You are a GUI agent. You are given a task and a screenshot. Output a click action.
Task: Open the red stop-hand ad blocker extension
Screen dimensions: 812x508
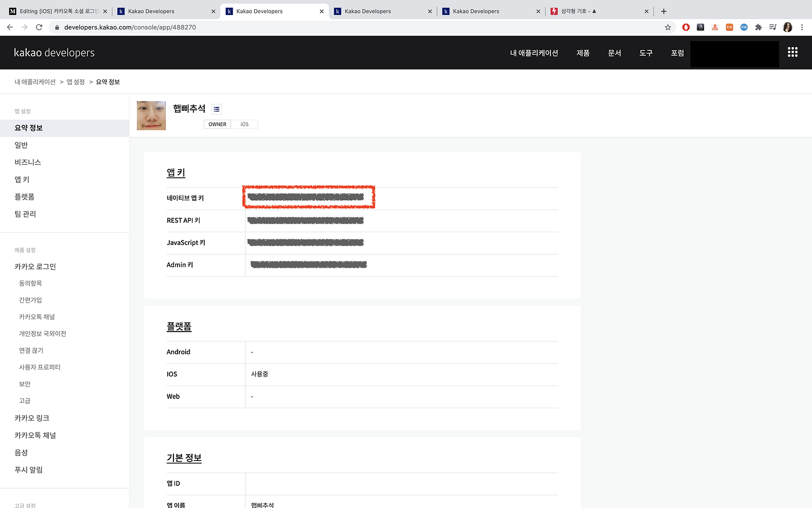[686, 27]
